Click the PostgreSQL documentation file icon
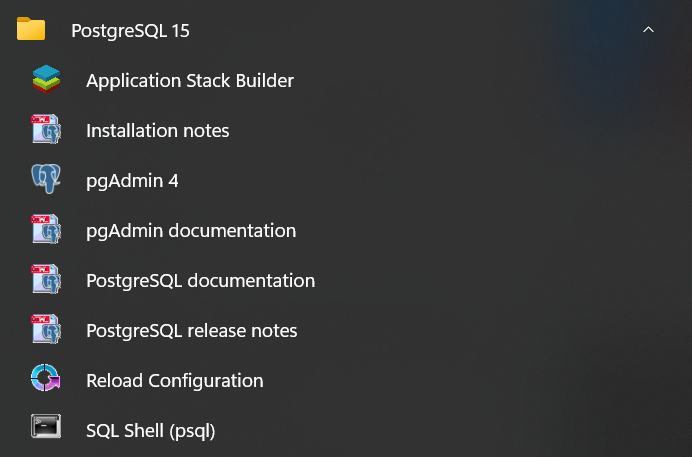This screenshot has width=692, height=457. (x=46, y=280)
